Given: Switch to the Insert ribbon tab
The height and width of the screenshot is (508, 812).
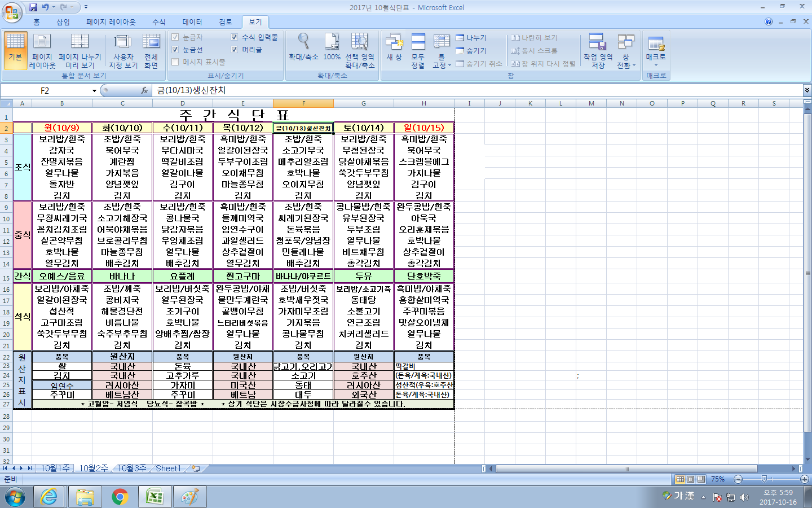Looking at the screenshot, I should 63,22.
